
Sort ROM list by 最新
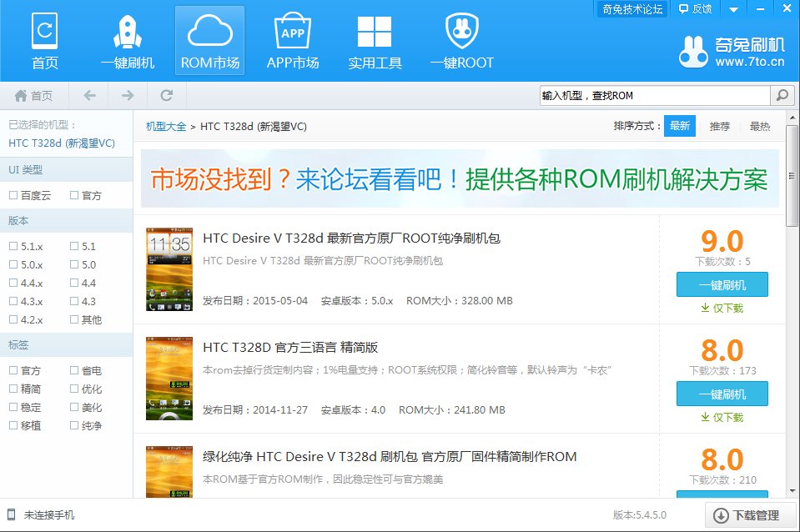(x=679, y=127)
